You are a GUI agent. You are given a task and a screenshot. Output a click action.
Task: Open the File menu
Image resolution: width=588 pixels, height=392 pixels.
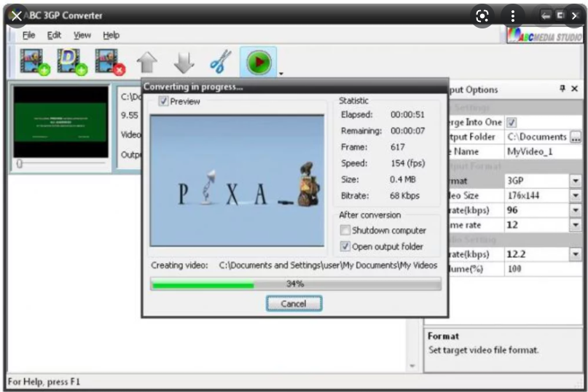point(28,35)
